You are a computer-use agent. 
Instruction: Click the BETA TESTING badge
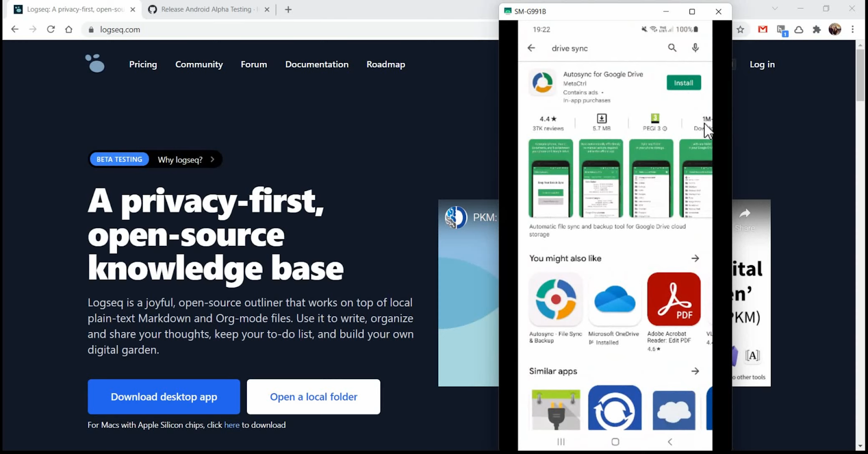pyautogui.click(x=119, y=159)
